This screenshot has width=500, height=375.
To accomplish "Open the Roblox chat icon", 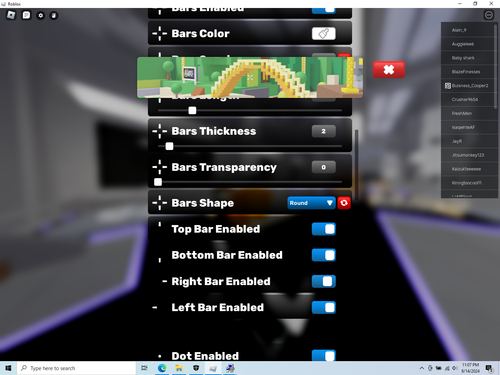I will click(x=26, y=15).
